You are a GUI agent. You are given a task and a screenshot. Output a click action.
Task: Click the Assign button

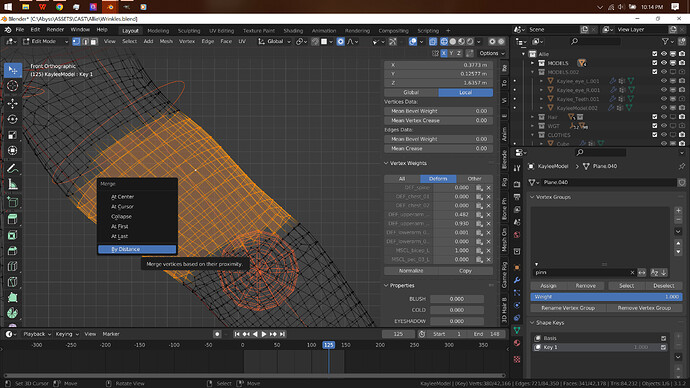[x=548, y=286]
